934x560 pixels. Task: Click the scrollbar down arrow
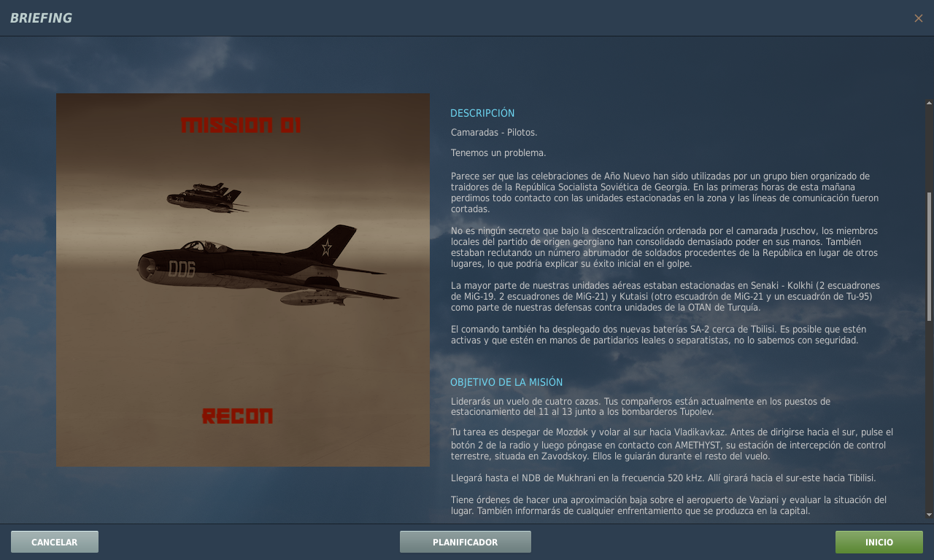click(929, 514)
